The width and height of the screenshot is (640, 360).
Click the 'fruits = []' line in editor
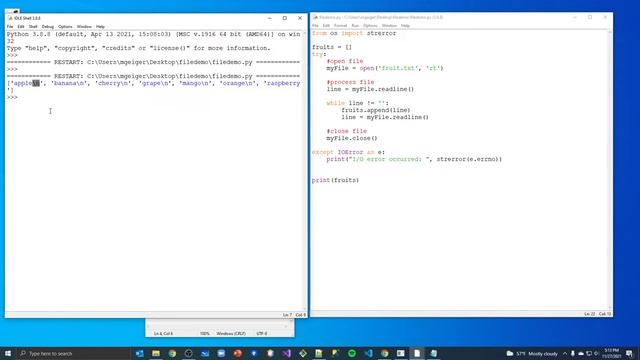[x=331, y=47]
